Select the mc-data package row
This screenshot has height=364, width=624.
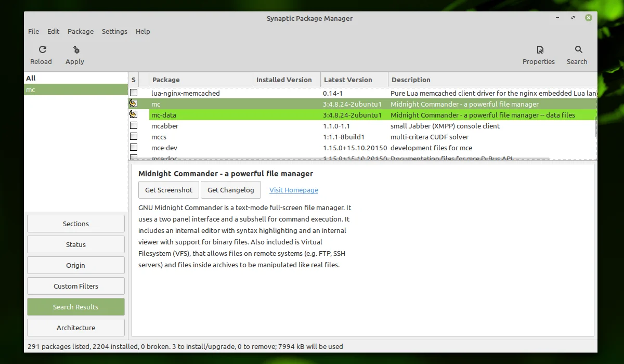coord(362,115)
